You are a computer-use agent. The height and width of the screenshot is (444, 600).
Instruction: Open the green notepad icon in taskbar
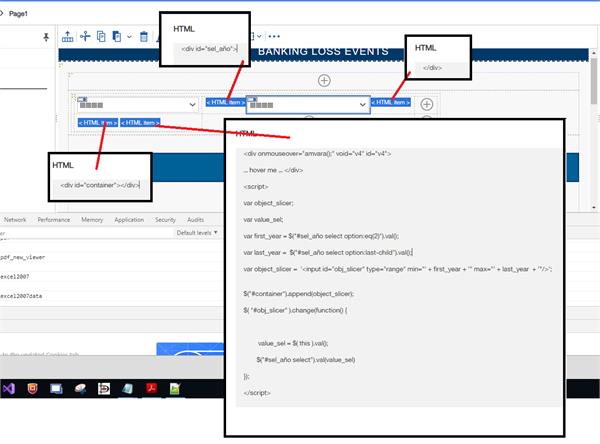click(x=175, y=389)
